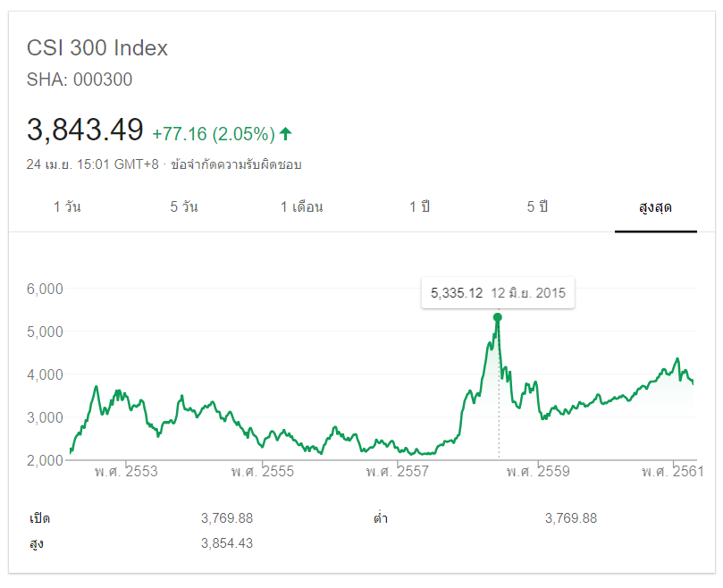The height and width of the screenshot is (588, 723).
Task: Click the สูง value 3,854.43
Action: tap(227, 543)
